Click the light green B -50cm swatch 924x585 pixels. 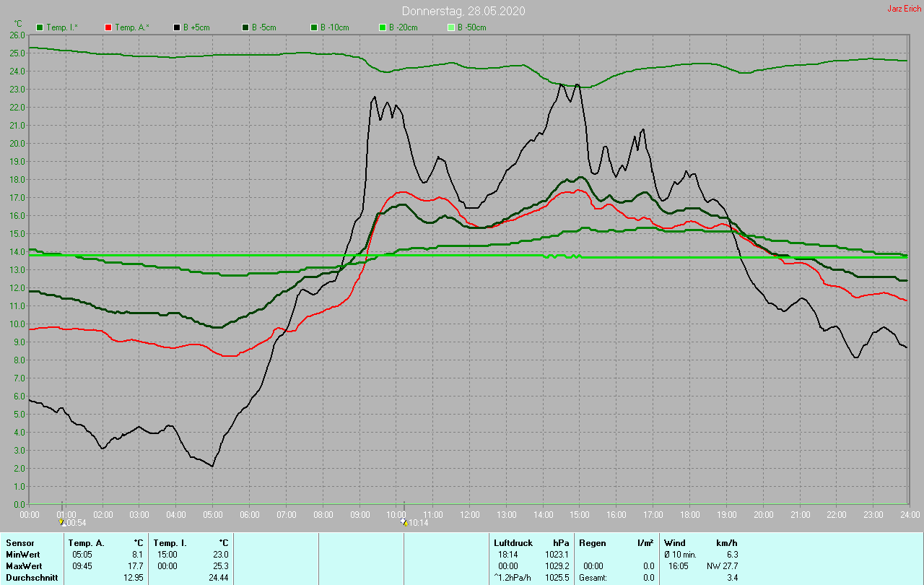[451, 27]
